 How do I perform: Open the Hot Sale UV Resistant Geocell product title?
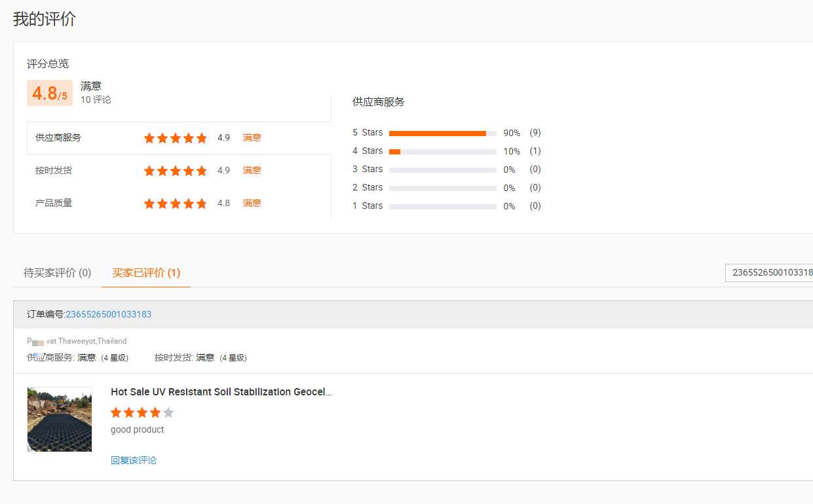coord(221,392)
